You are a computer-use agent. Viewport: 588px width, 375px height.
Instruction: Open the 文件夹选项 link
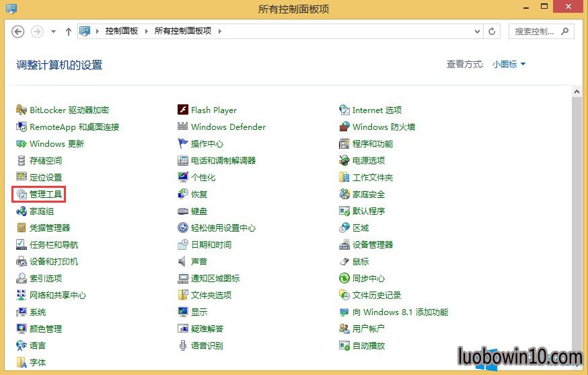211,295
